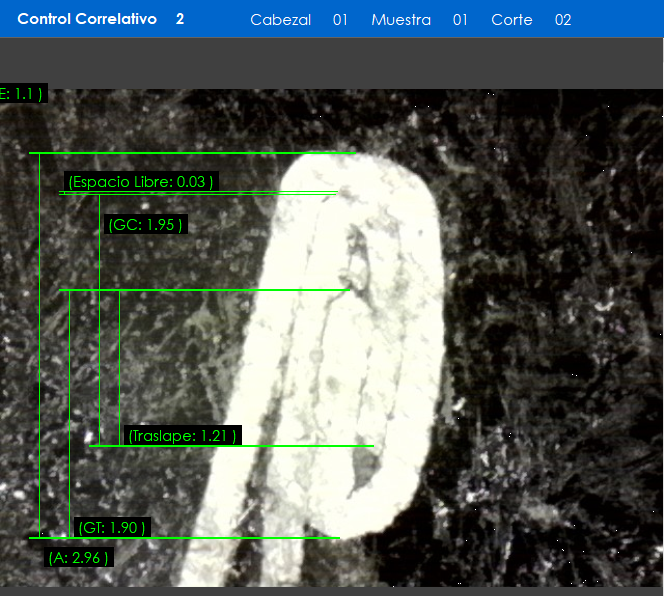
Task: Select the Control Correlativo value 2
Action: coord(180,19)
